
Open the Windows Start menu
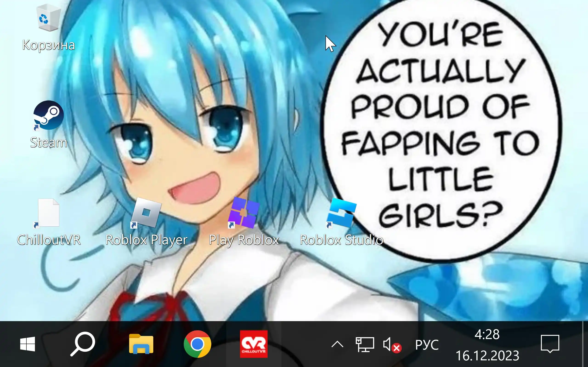28,344
